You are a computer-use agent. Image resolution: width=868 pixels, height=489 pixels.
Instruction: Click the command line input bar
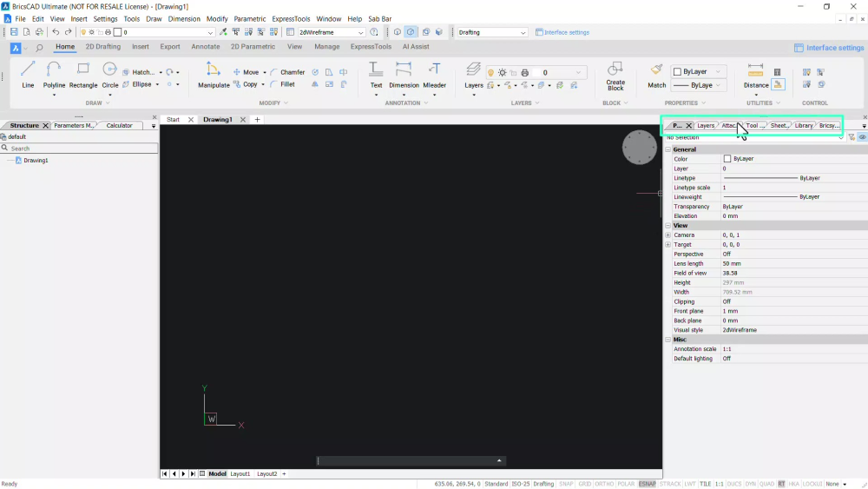coord(411,460)
